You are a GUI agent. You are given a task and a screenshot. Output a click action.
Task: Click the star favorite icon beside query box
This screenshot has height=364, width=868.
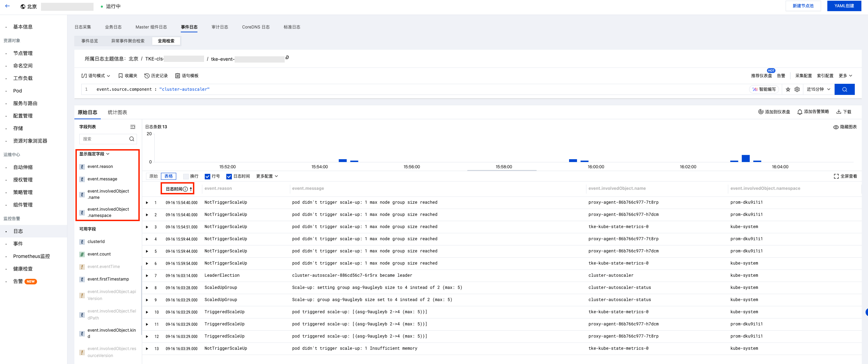pyautogui.click(x=788, y=89)
